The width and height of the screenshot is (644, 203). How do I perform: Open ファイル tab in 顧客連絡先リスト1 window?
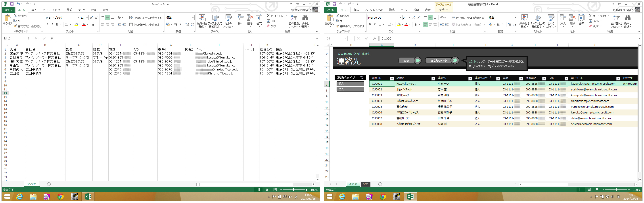pos(330,10)
